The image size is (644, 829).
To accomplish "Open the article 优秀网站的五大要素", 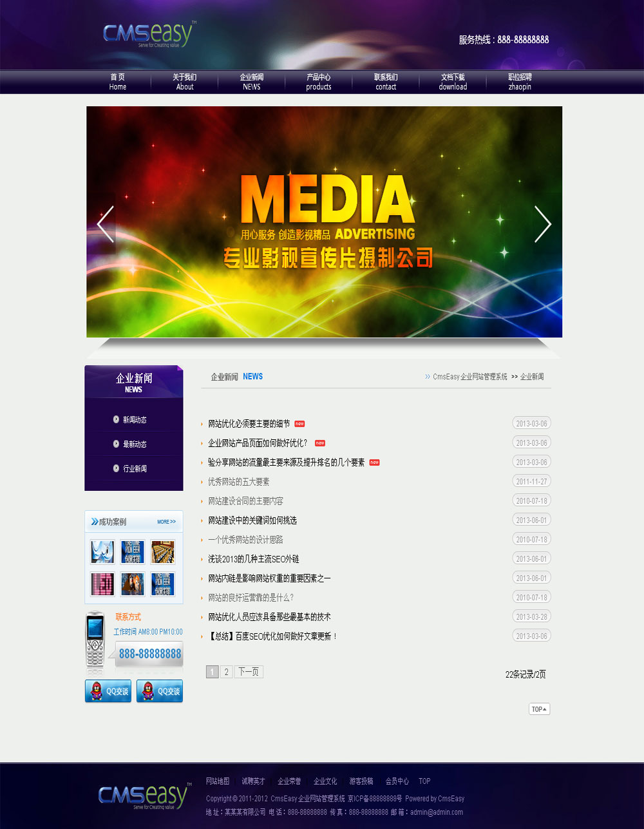I will click(238, 482).
